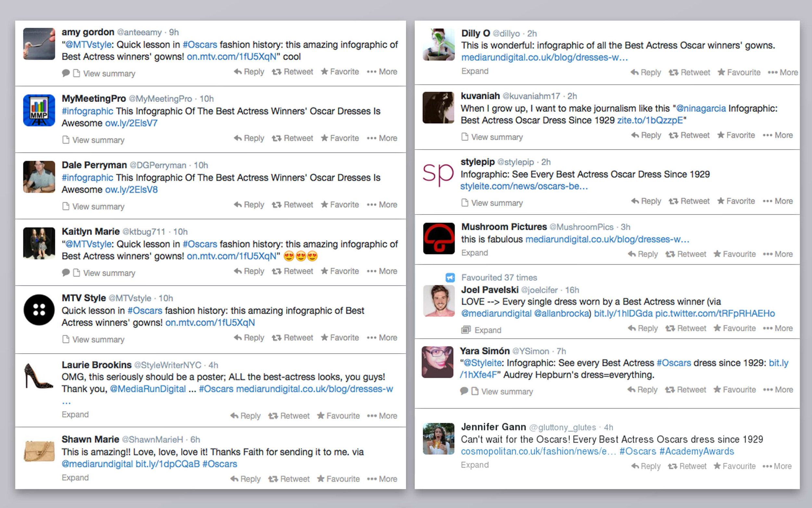Favorite amy gordon's tweet
Image resolution: width=812 pixels, height=508 pixels.
pos(340,72)
